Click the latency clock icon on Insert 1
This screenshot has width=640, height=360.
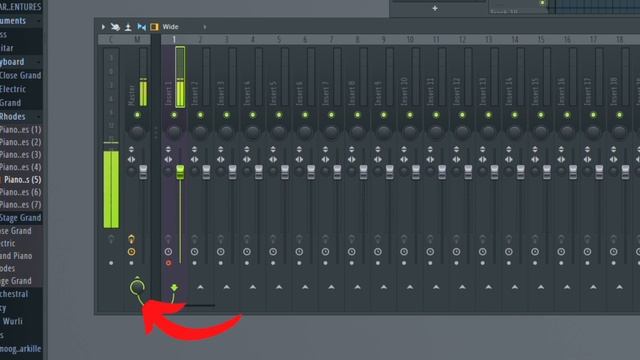pos(168,252)
